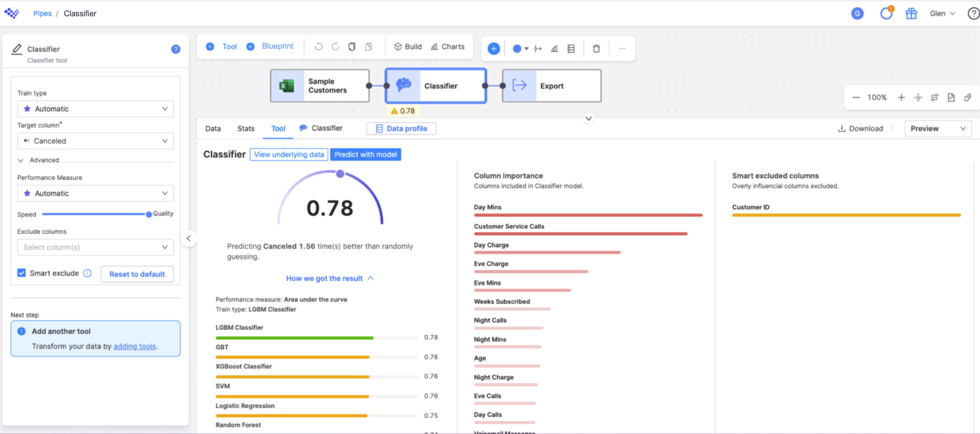980x434 pixels.
Task: Click the Build cube icon
Action: pyautogui.click(x=398, y=46)
